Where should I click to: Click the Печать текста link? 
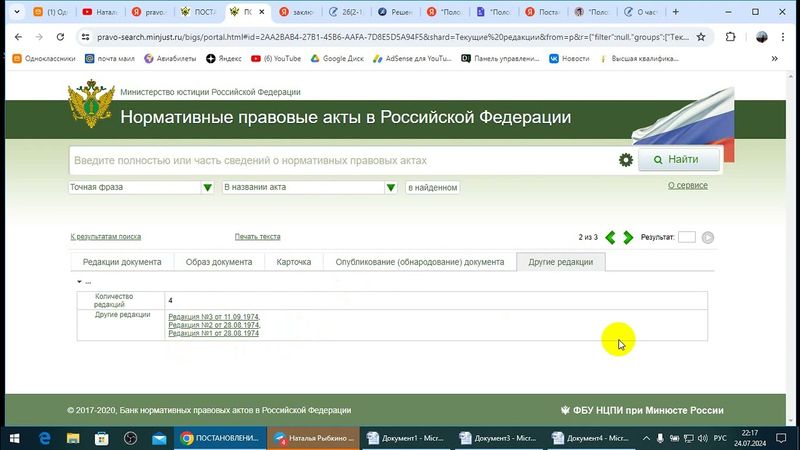(x=257, y=237)
